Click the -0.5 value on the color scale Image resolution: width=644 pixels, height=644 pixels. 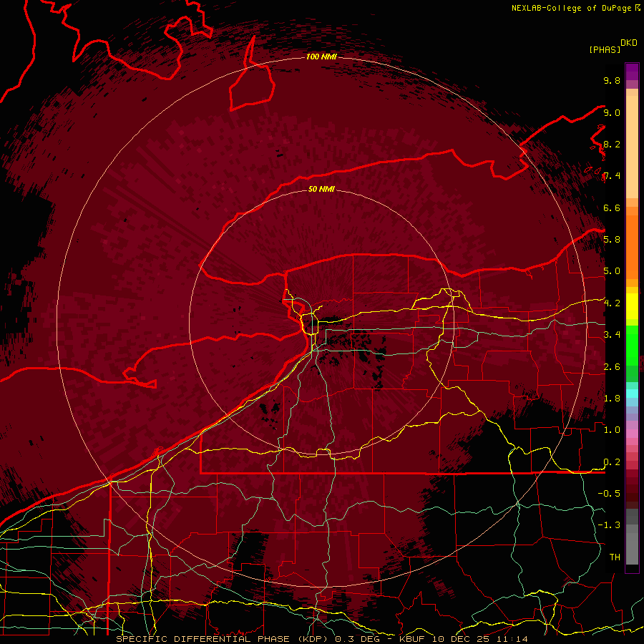tap(609, 494)
